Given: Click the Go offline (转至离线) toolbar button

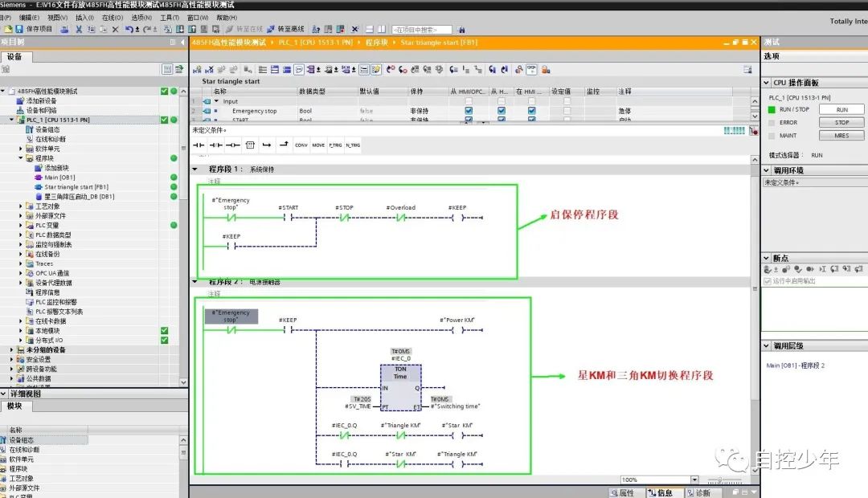Looking at the screenshot, I should [285, 29].
